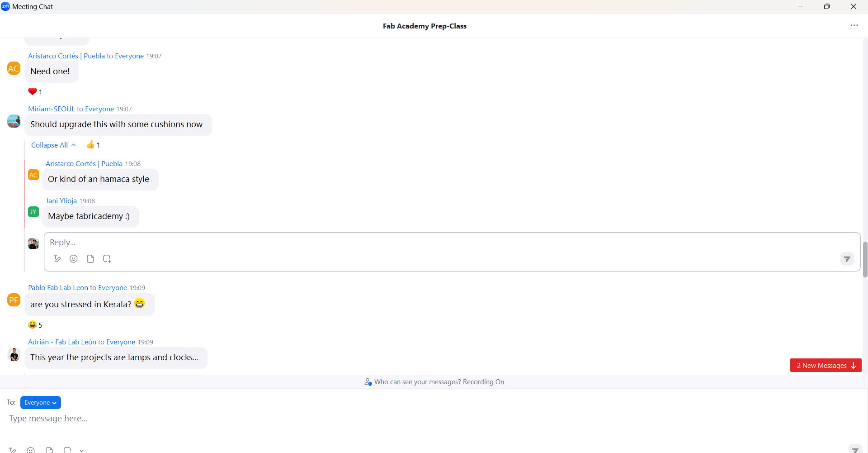
Task: Click the chat vertical scrollbar thumb
Action: (865, 259)
